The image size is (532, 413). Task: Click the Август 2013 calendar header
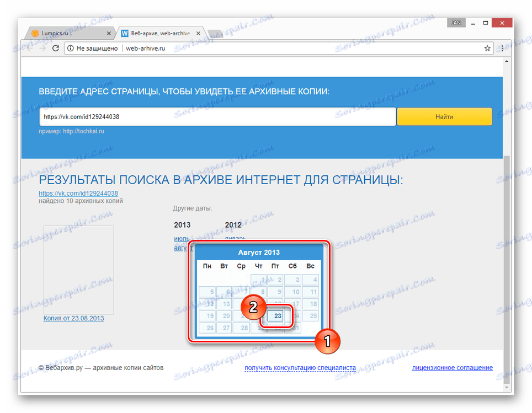(x=259, y=253)
